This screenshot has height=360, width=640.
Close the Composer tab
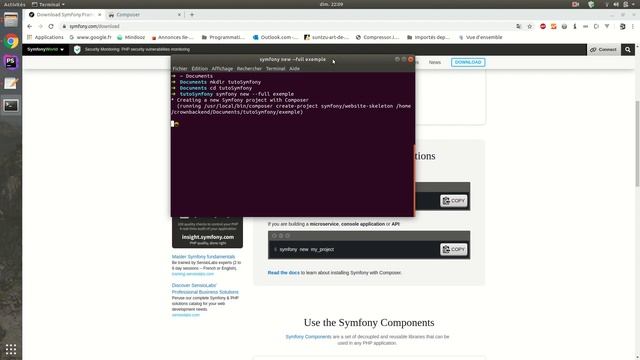pos(179,15)
